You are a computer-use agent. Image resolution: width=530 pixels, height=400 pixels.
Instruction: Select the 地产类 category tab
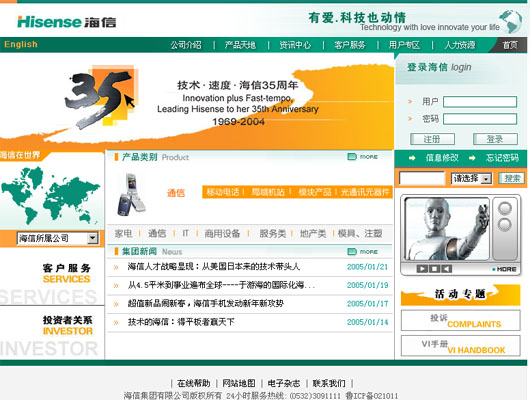coord(313,233)
